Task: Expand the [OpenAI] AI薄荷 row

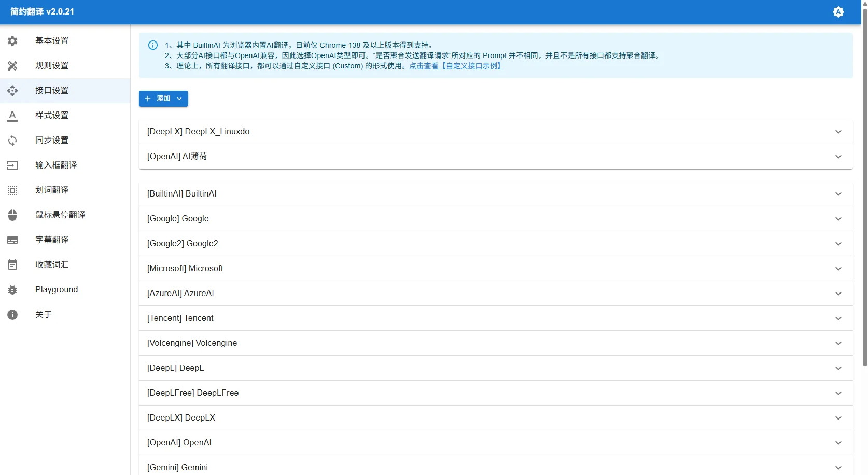Action: [496, 157]
